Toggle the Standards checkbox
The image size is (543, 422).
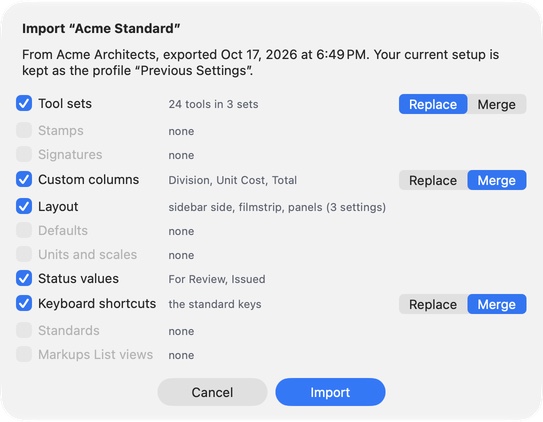pyautogui.click(x=24, y=330)
